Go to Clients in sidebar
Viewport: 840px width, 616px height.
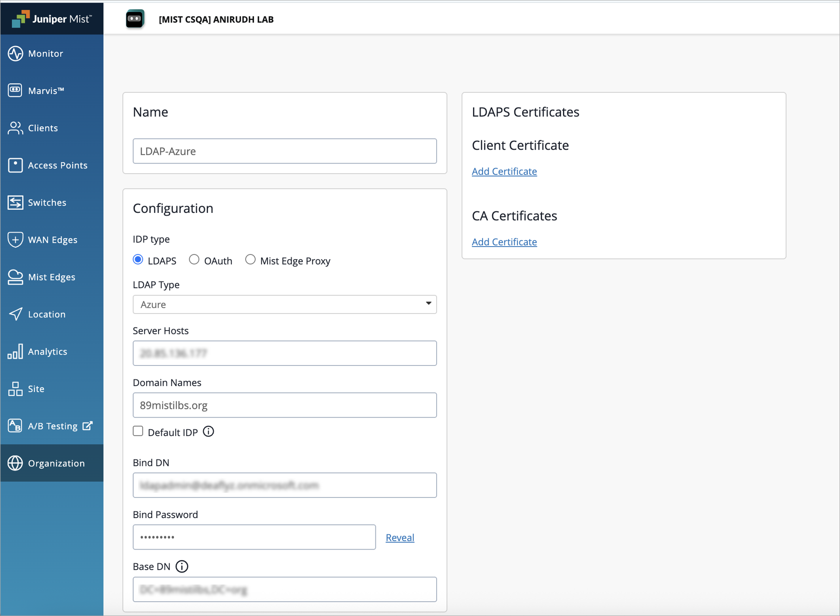click(x=43, y=128)
